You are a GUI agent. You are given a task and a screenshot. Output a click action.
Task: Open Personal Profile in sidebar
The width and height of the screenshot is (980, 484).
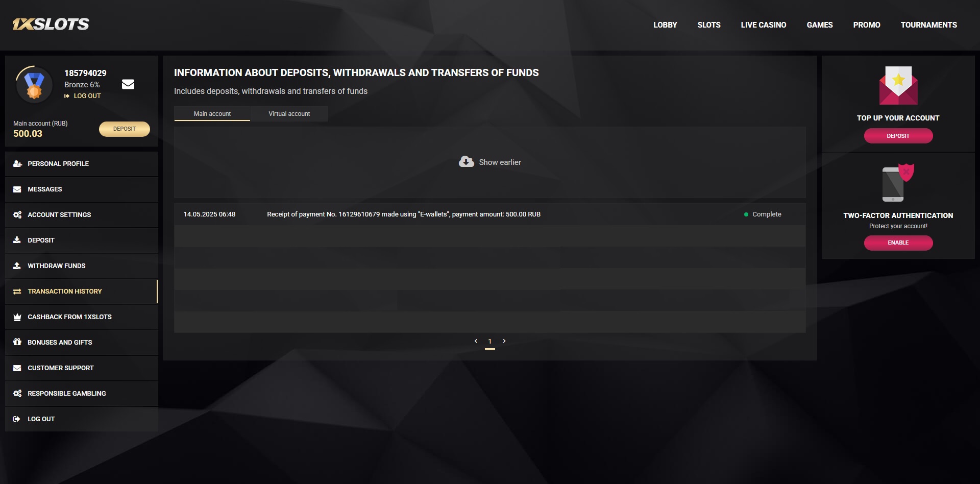pos(82,164)
